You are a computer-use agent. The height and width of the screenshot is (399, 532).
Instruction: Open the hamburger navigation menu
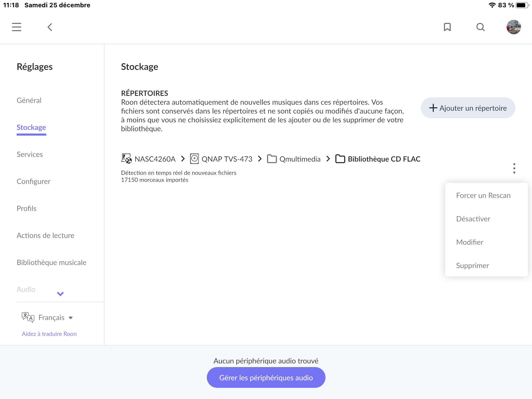17,27
